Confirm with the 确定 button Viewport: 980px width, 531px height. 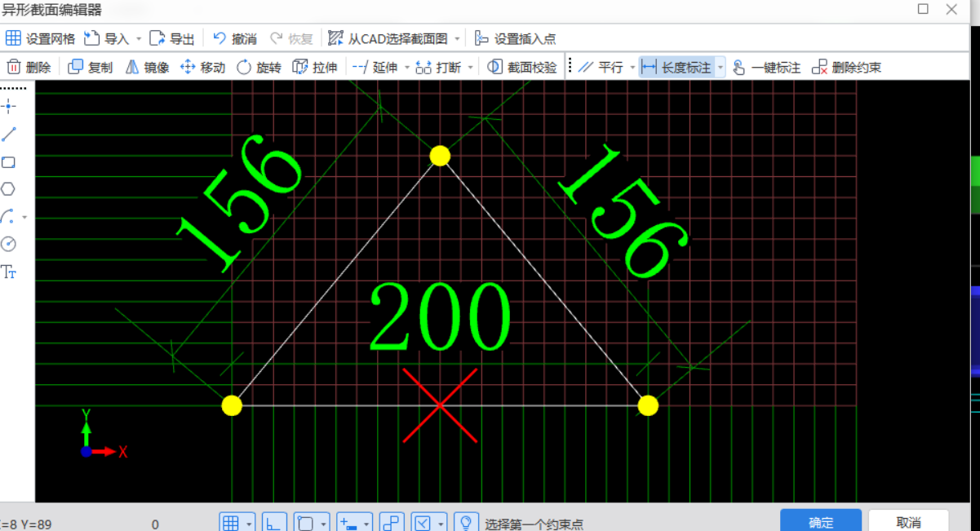point(821,521)
